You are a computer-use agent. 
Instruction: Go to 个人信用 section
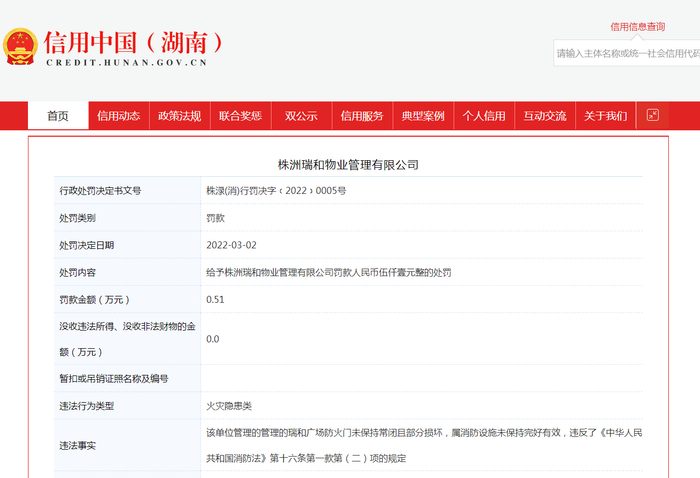click(484, 116)
